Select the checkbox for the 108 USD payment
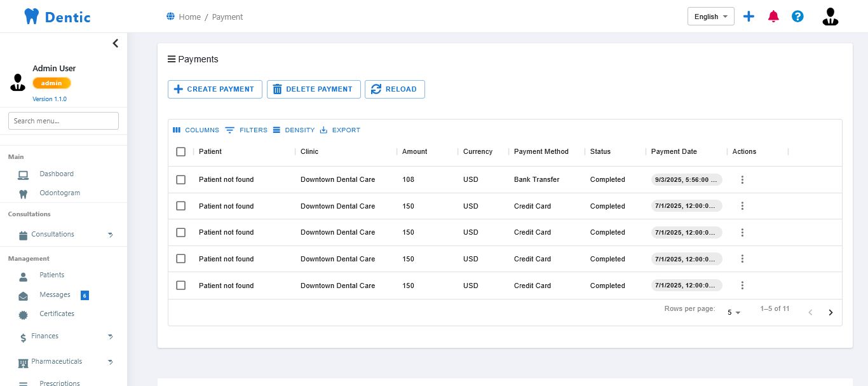Viewport: 868px width, 386px height. click(181, 180)
